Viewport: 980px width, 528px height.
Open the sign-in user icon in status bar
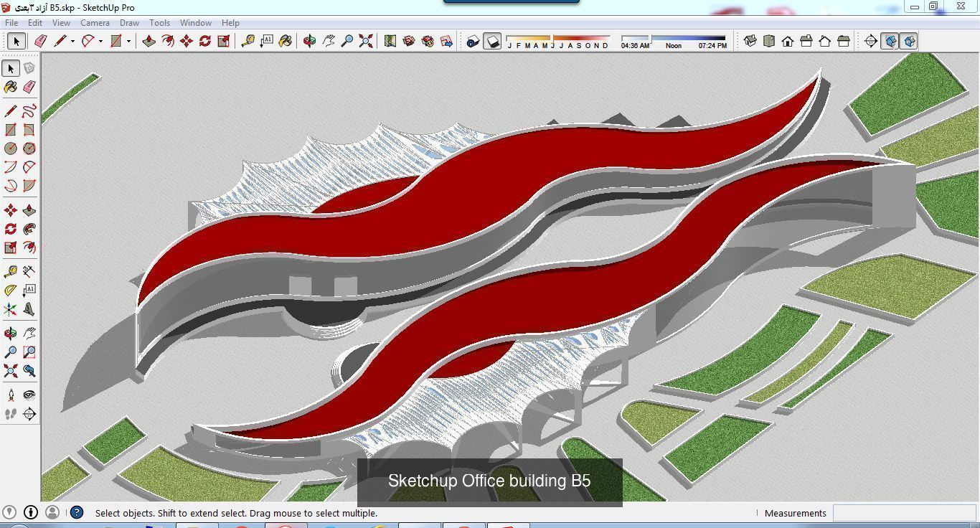point(52,512)
